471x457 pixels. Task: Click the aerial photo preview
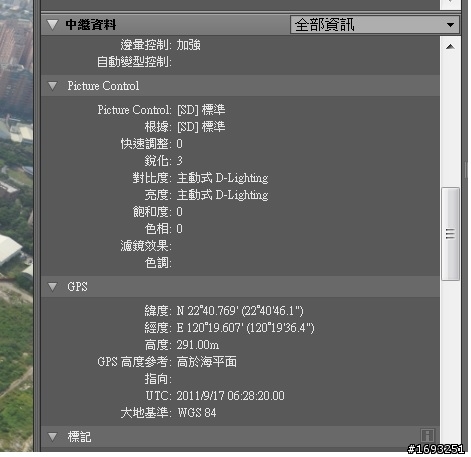coord(16,226)
